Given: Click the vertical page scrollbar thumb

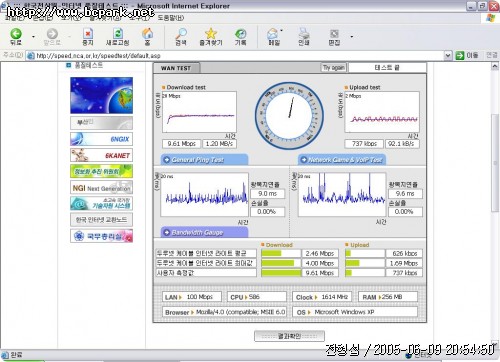Looking at the screenshot, I should pyautogui.click(x=495, y=162).
